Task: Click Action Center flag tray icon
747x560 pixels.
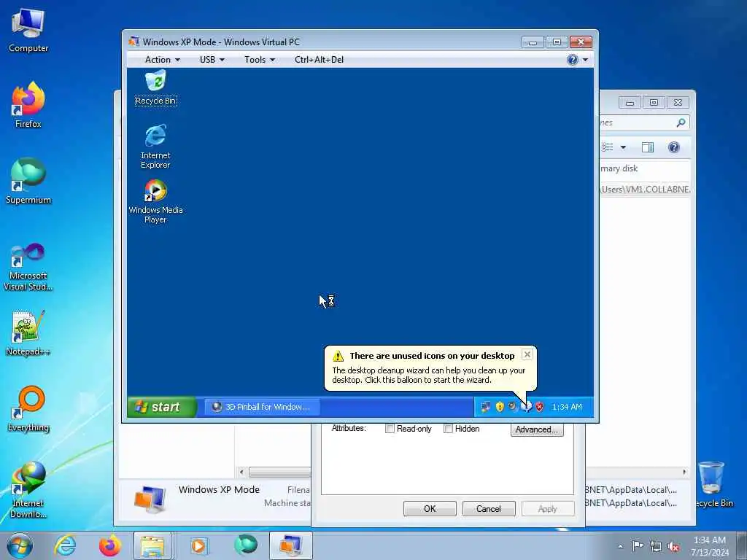Action: coord(638,546)
